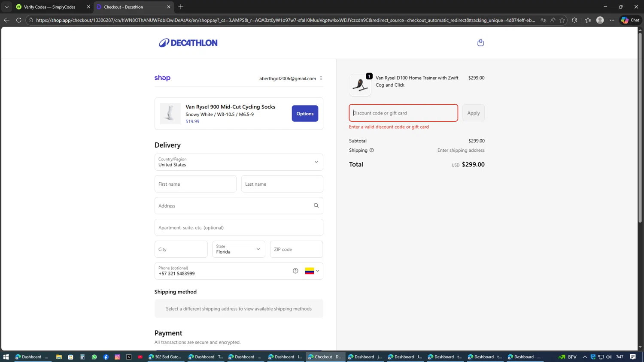
Task: Close the Verify Codes tab
Action: tap(88, 7)
